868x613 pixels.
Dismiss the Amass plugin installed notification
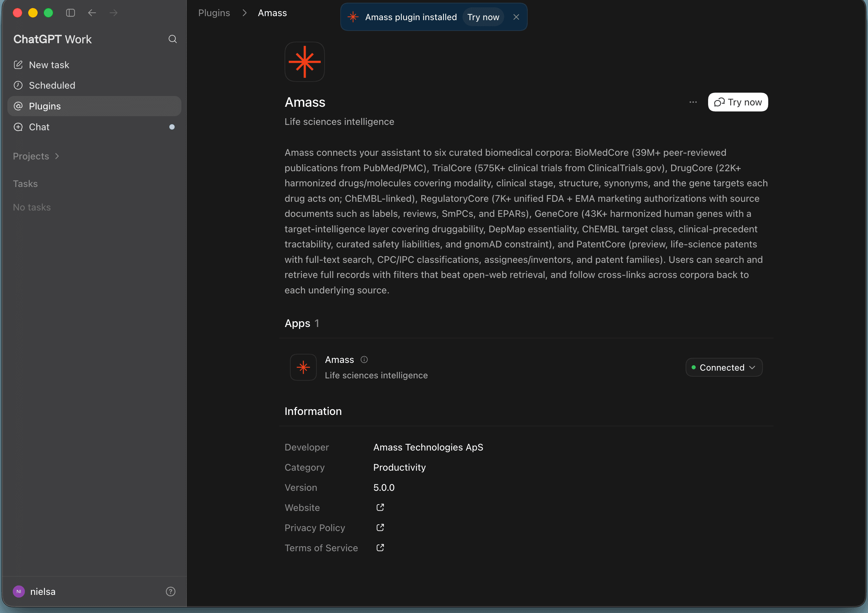516,17
